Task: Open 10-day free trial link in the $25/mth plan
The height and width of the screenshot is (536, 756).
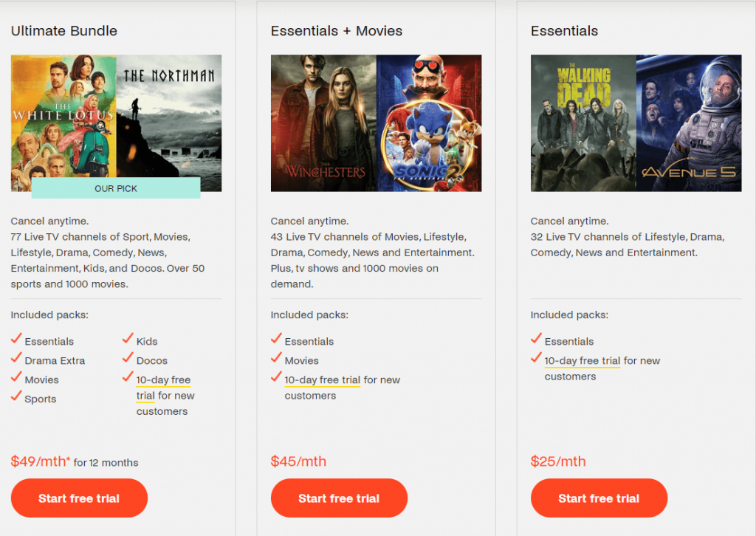Action: point(583,360)
